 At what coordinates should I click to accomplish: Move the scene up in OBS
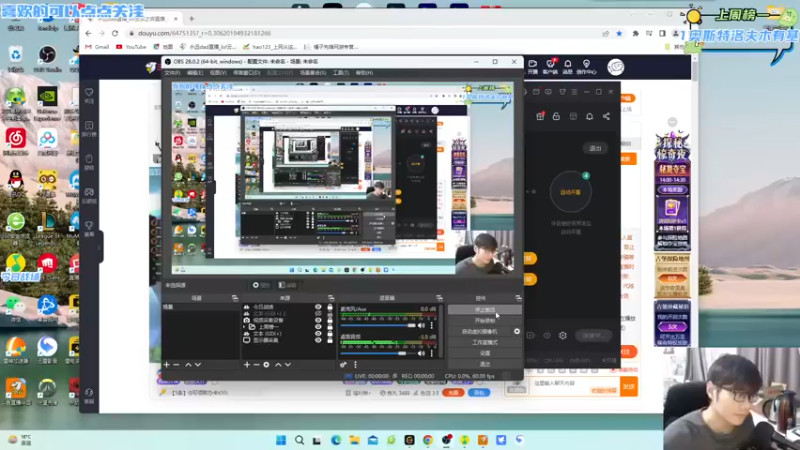coord(188,365)
